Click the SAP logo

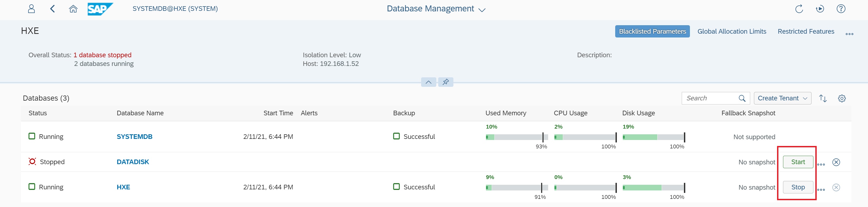(100, 9)
